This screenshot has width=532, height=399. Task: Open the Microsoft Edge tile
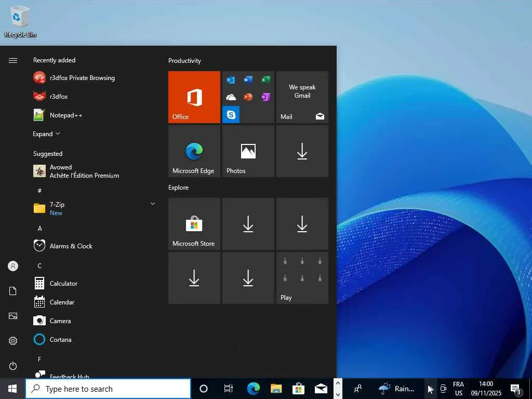coord(194,151)
